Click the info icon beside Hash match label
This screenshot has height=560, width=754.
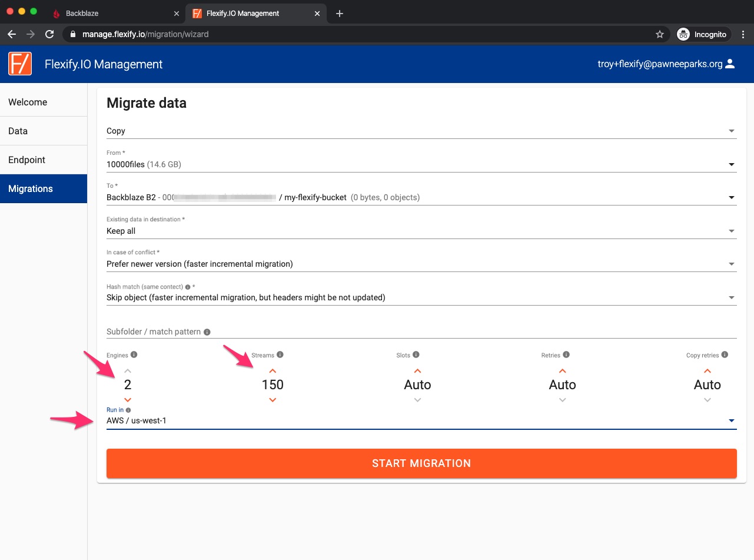coord(188,287)
